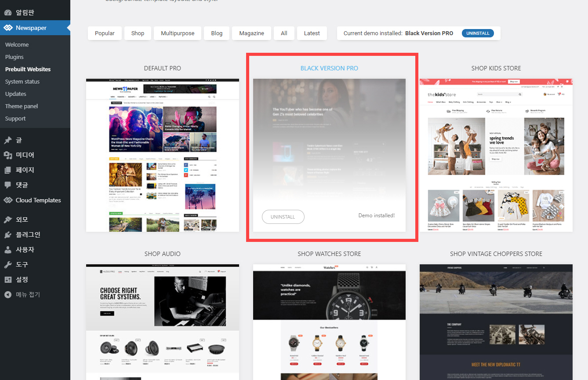Open the Shop Audio demo thumbnail
Image resolution: width=588 pixels, height=380 pixels.
pos(163,322)
